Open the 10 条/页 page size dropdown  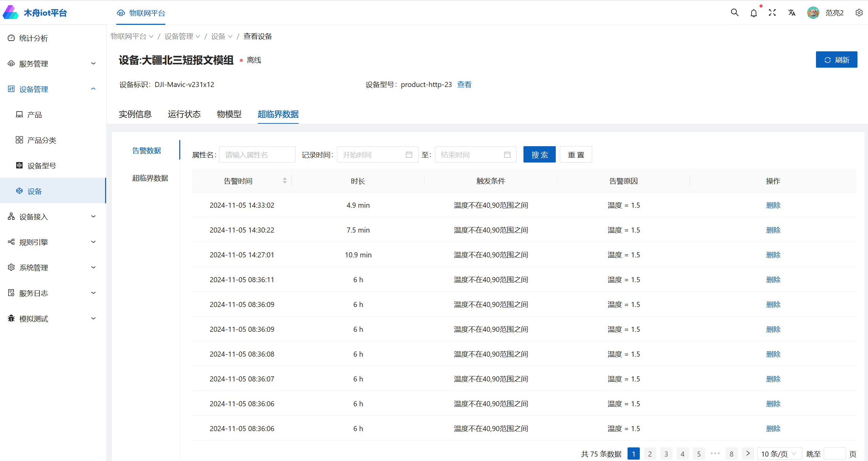pos(779,454)
